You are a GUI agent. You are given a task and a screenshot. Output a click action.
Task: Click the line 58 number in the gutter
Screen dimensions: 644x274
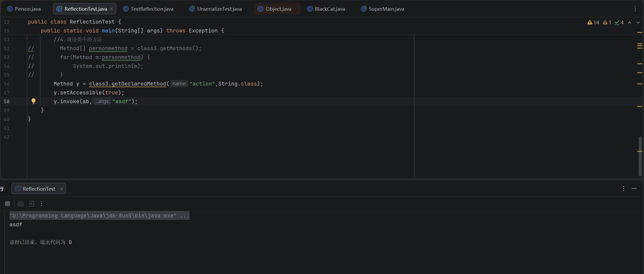[x=7, y=101]
